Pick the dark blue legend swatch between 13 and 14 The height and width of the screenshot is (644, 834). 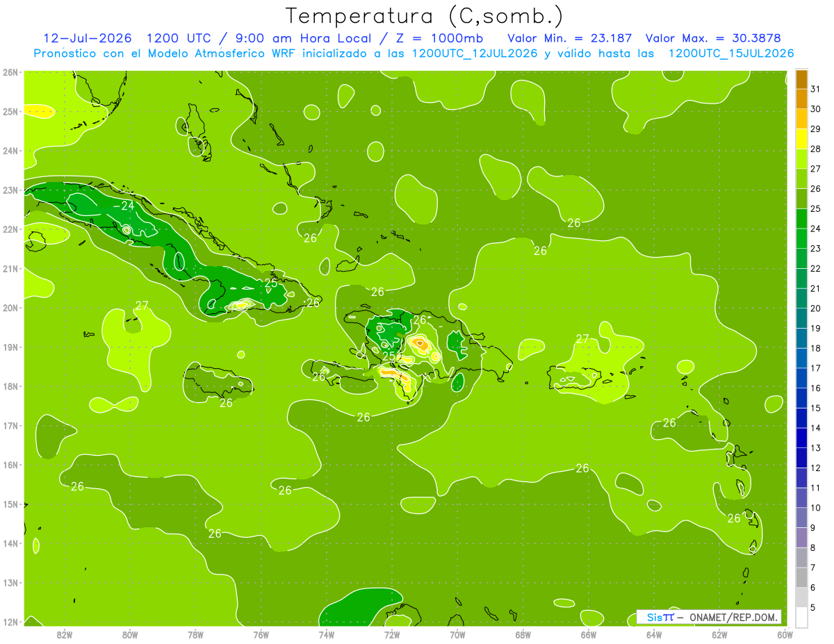click(801, 438)
